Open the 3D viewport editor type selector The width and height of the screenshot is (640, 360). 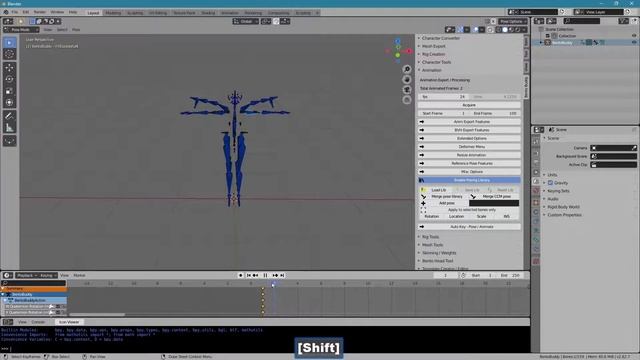[x=8, y=21]
